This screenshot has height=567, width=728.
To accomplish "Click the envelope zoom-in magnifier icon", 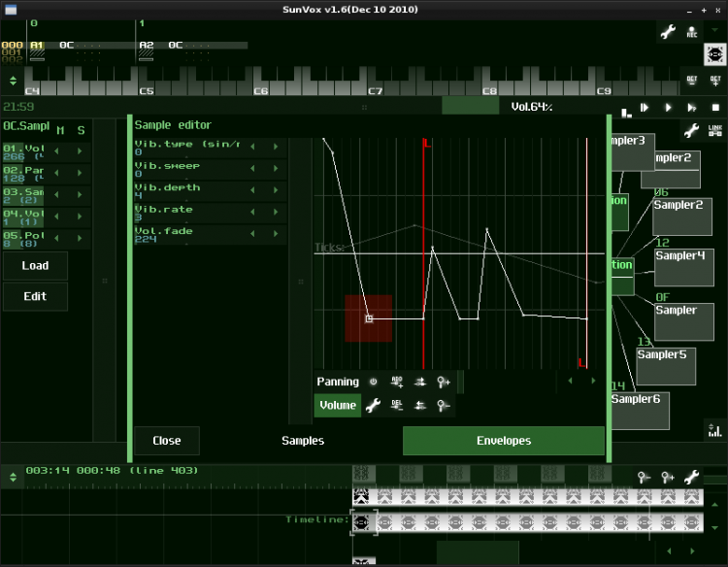I will (x=444, y=382).
